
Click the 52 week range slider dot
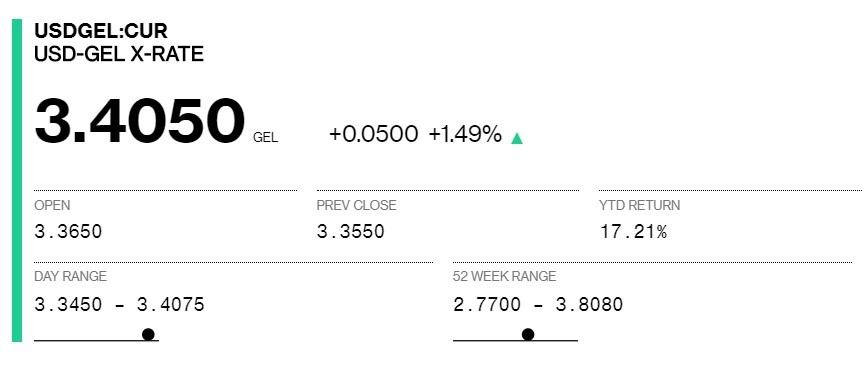(x=528, y=334)
